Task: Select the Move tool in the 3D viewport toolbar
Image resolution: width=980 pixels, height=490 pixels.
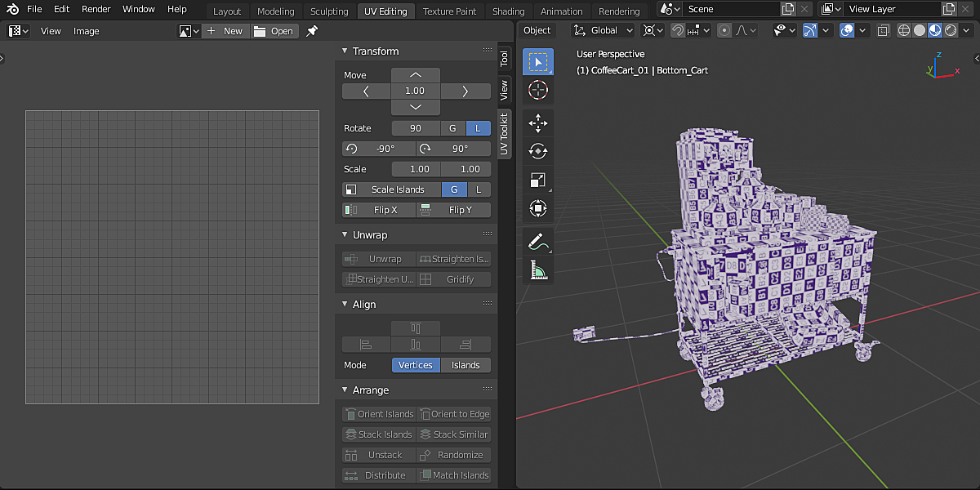Action: tap(537, 122)
